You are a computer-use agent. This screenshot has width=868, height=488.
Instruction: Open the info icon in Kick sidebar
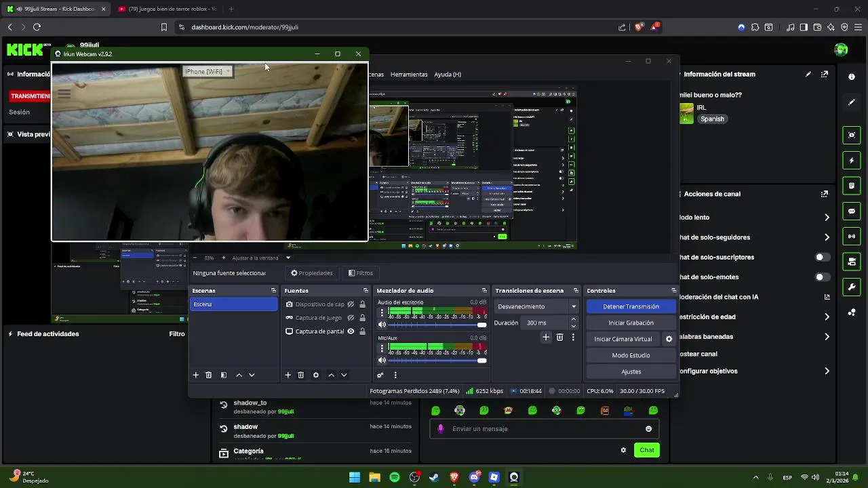click(852, 77)
